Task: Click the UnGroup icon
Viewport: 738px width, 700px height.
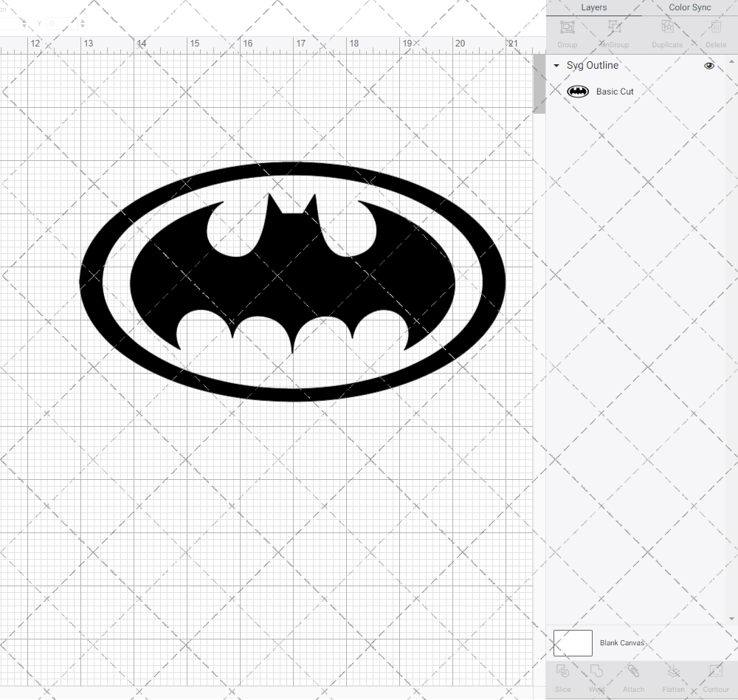Action: [614, 28]
